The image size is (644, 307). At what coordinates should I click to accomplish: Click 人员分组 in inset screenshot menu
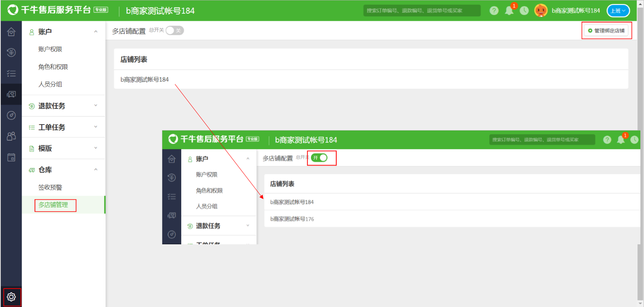coord(206,206)
